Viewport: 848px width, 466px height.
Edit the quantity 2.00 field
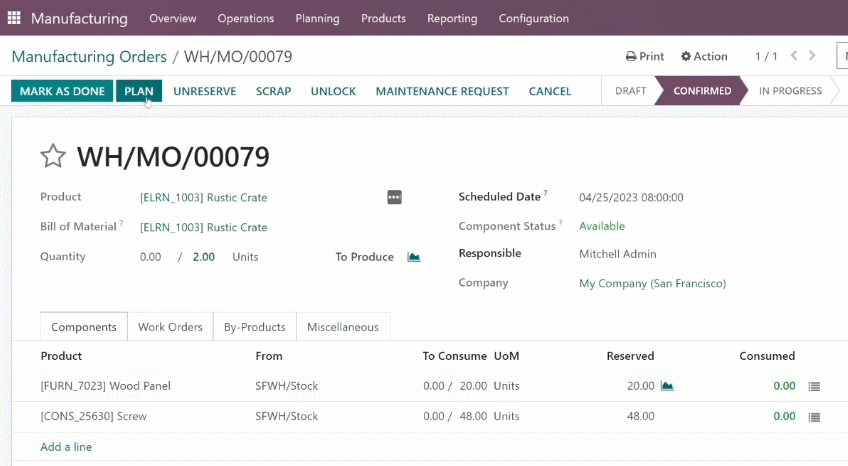tap(204, 257)
